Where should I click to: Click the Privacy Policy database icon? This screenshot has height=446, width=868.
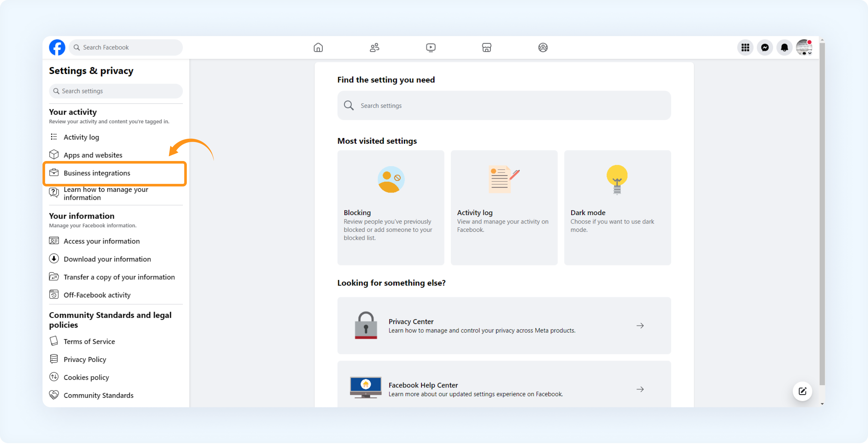pos(54,359)
